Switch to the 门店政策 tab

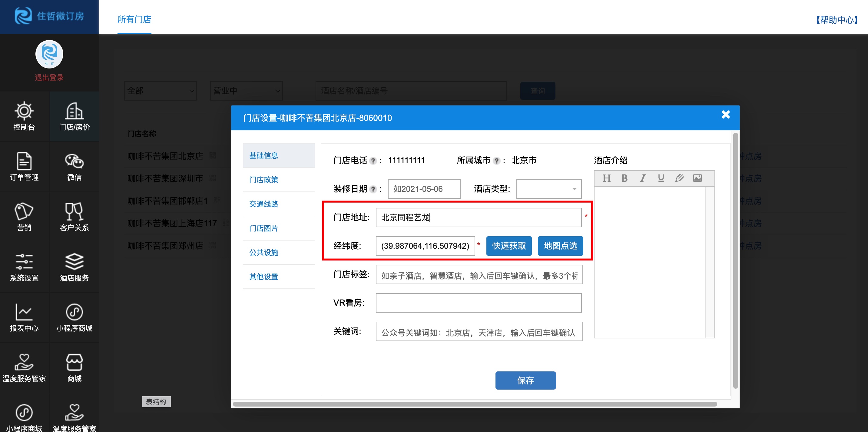click(263, 180)
